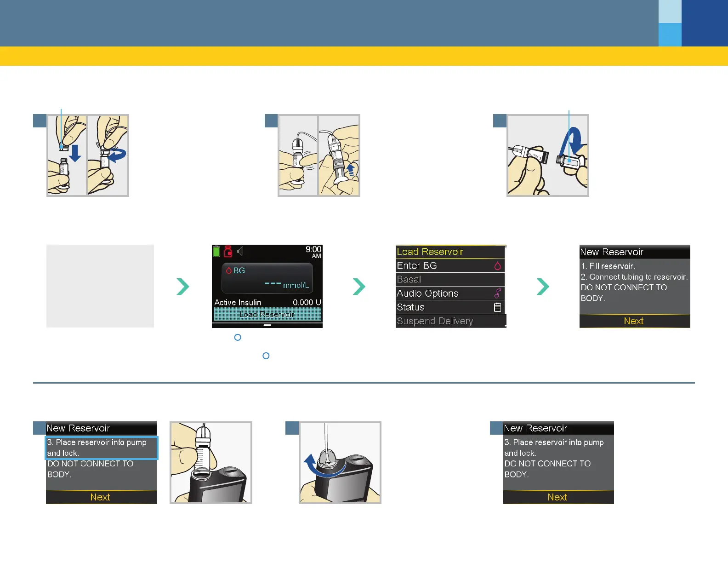Click the blue-outlined step 3 instruction text
728x563 pixels.
tap(102, 448)
